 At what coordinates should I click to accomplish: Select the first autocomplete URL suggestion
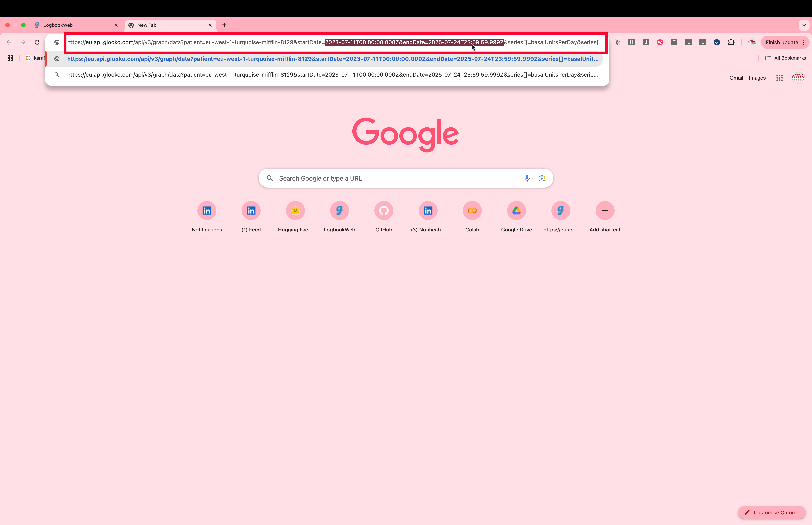332,59
